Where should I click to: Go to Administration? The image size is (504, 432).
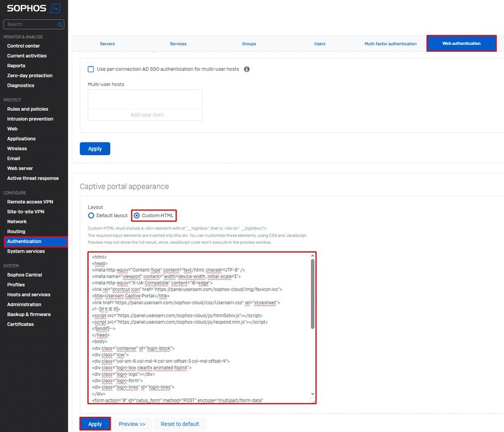25,305
